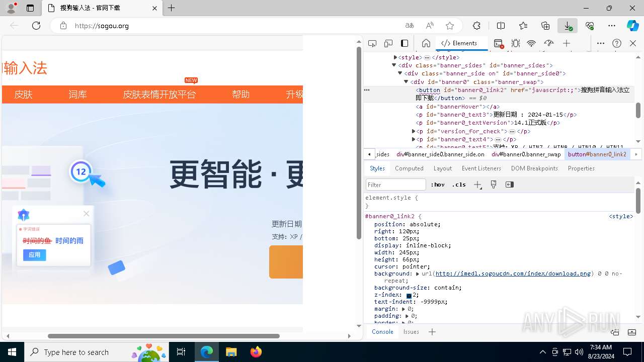Toggle the DevTools activity bar dock icon
The height and width of the screenshot is (362, 644).
(405, 43)
